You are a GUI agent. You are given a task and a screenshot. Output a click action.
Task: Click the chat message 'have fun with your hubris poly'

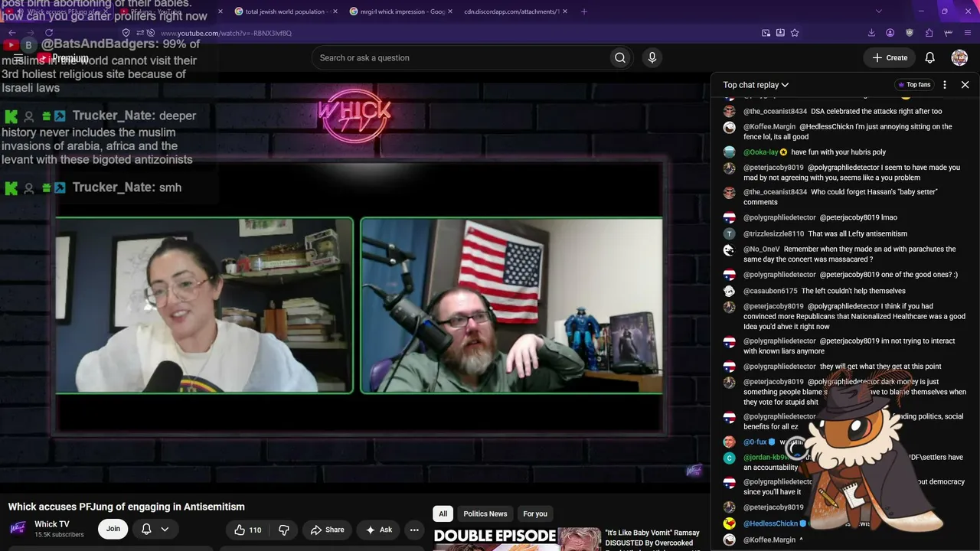point(838,152)
